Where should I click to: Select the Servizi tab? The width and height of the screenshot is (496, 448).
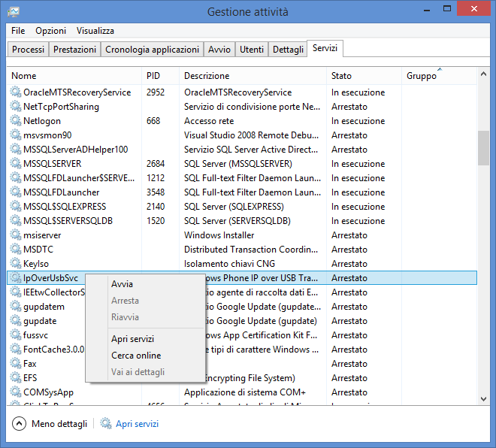click(325, 48)
